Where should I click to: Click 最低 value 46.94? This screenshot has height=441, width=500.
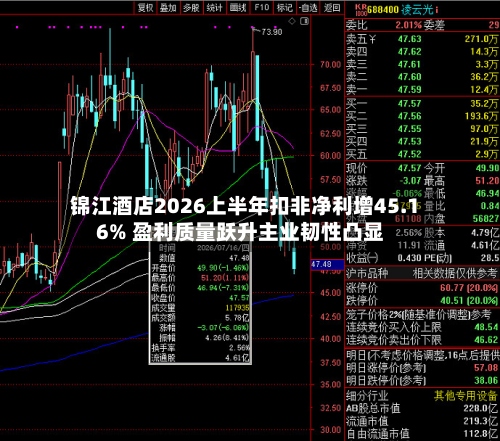pyautogui.click(x=487, y=193)
